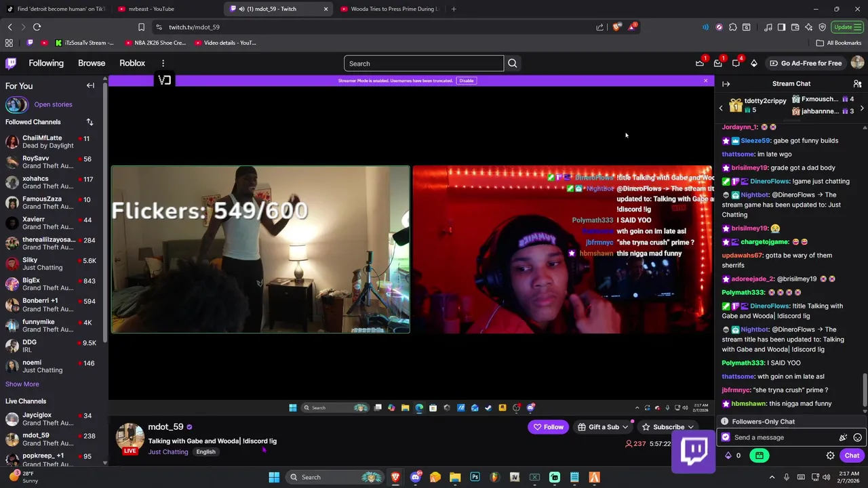Open the chat community users list icon
This screenshot has width=868, height=488.
857,84
